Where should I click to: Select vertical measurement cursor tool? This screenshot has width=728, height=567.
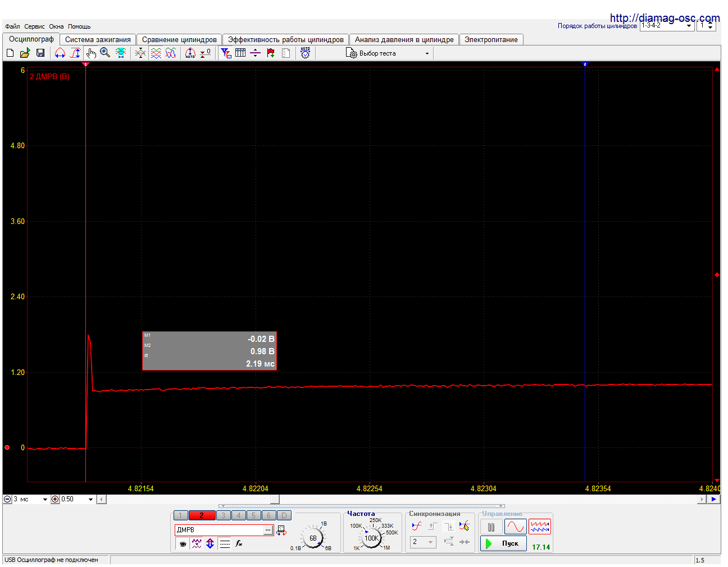click(75, 53)
